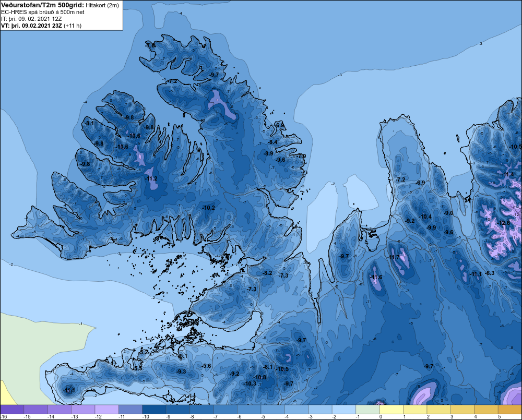Click the -11.7 temperature value
The image size is (522, 420).
point(394,257)
